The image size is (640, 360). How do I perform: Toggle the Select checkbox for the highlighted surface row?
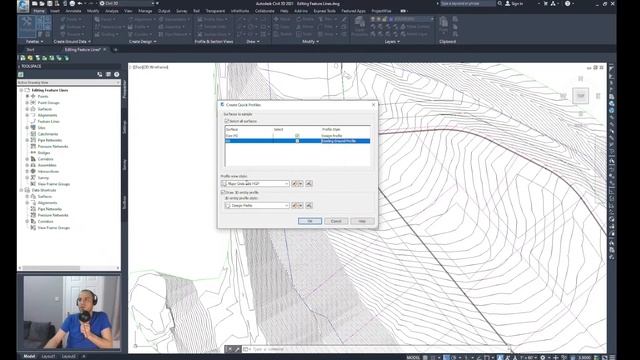coord(297,141)
